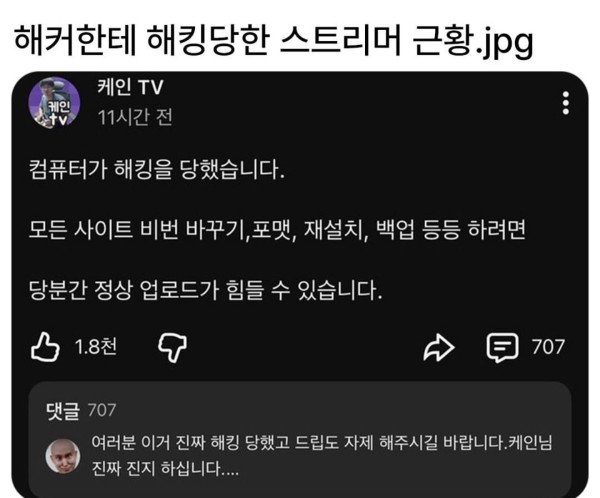Image resolution: width=600 pixels, height=498 pixels.
Task: Open the 댓글 comments header
Action: tap(63, 411)
